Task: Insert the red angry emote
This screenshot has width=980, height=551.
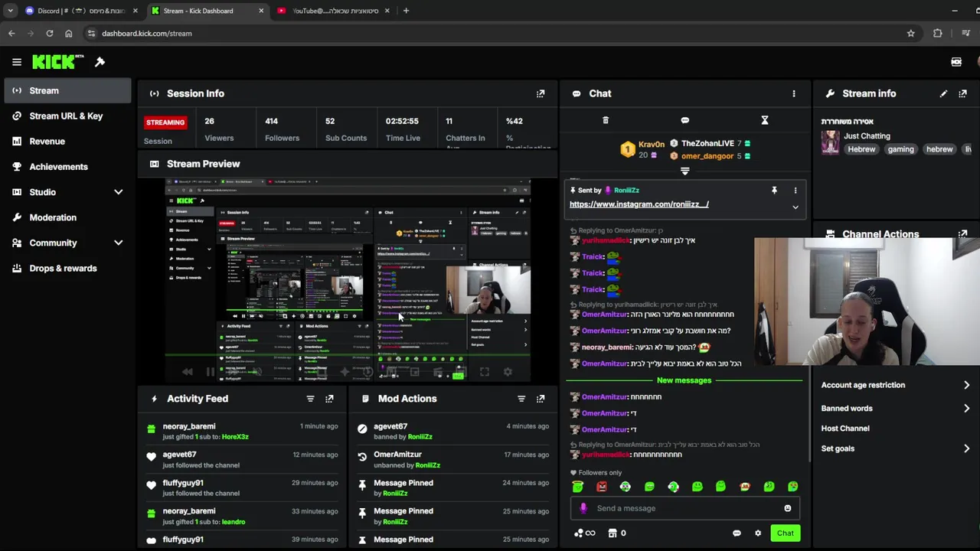Action: tap(602, 486)
